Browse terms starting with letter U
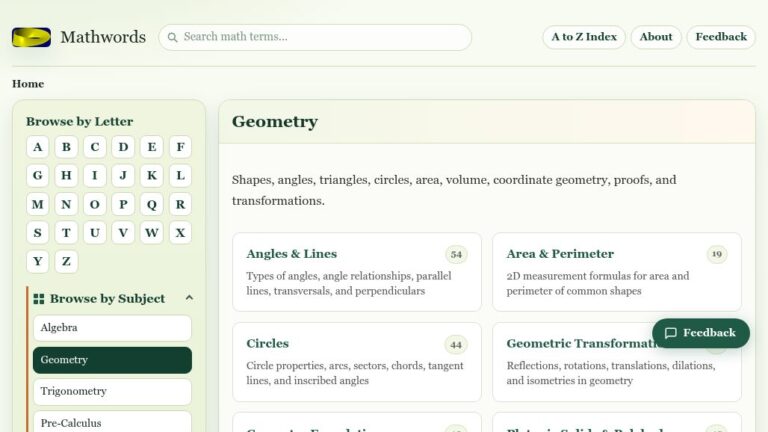Image resolution: width=768 pixels, height=432 pixels. [x=95, y=233]
